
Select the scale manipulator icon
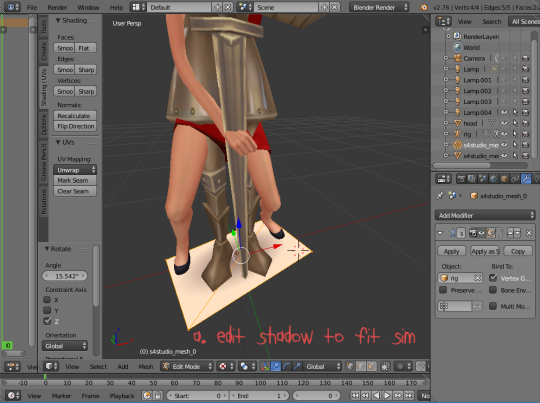[297, 366]
